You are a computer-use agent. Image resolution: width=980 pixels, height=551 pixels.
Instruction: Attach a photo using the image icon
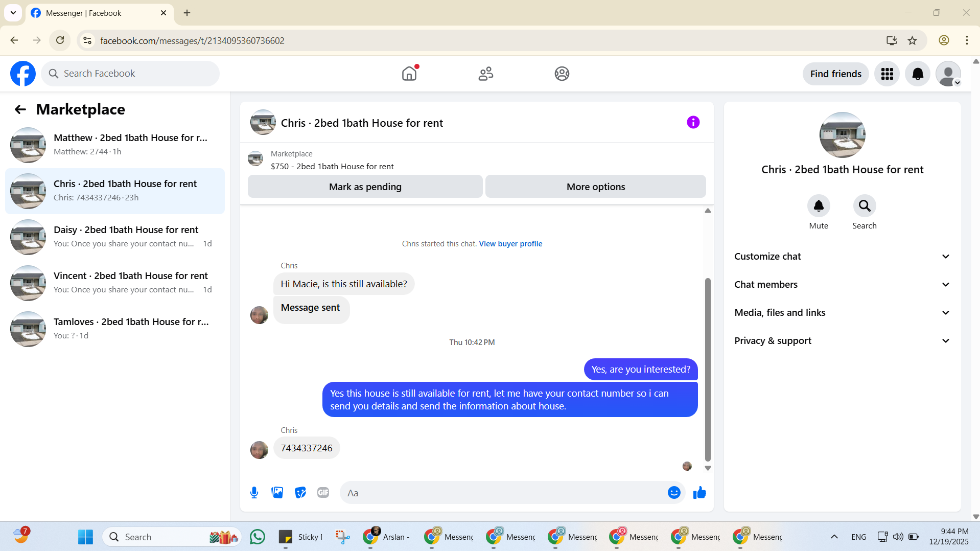[x=277, y=493]
